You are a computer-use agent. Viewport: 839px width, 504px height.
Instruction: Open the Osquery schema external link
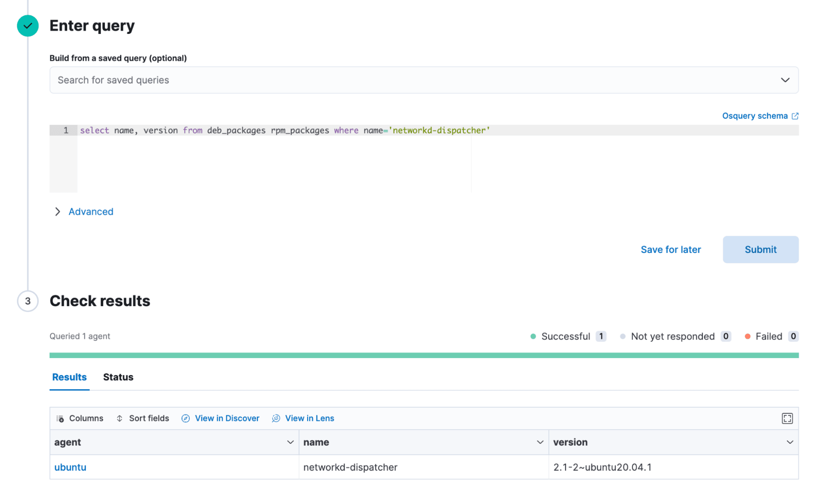coord(754,116)
